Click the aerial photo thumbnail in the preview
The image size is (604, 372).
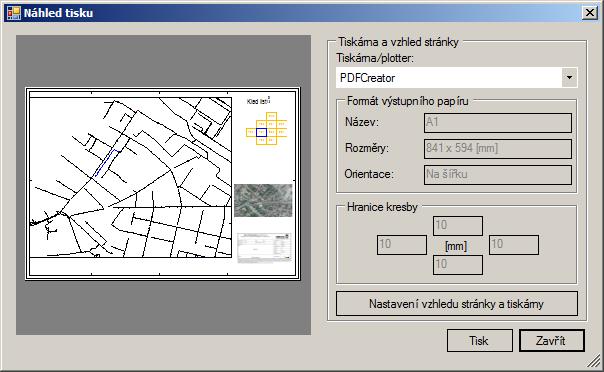(263, 200)
